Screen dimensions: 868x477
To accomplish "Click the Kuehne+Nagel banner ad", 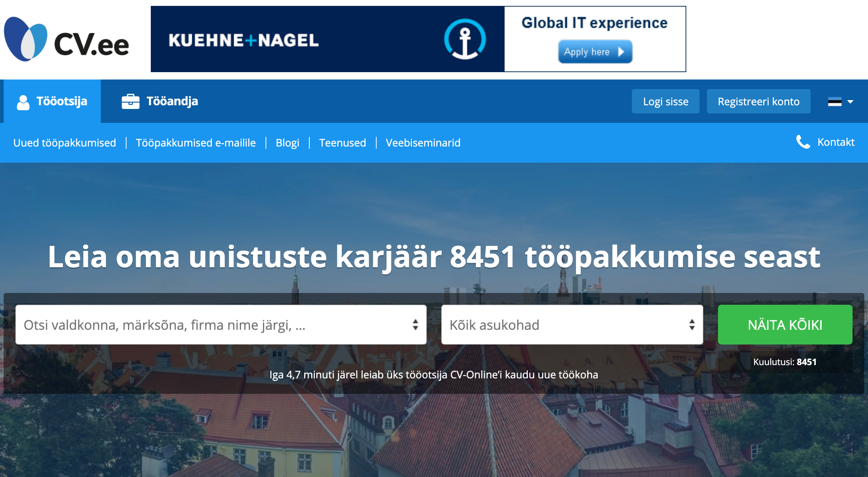I will pyautogui.click(x=418, y=39).
